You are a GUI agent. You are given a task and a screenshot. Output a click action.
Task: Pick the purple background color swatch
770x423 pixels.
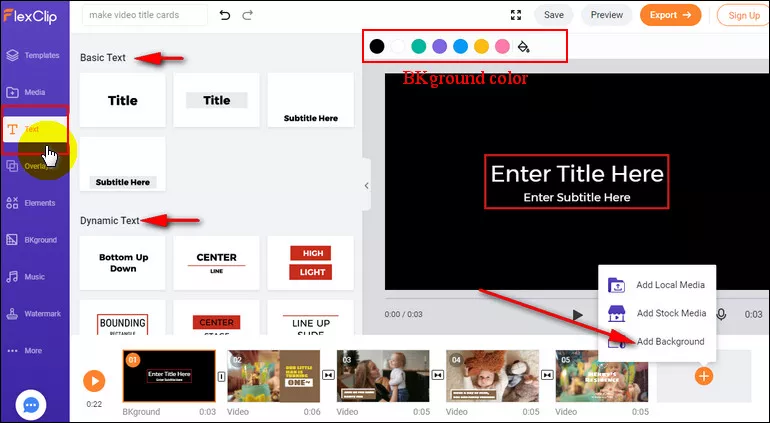coord(440,47)
